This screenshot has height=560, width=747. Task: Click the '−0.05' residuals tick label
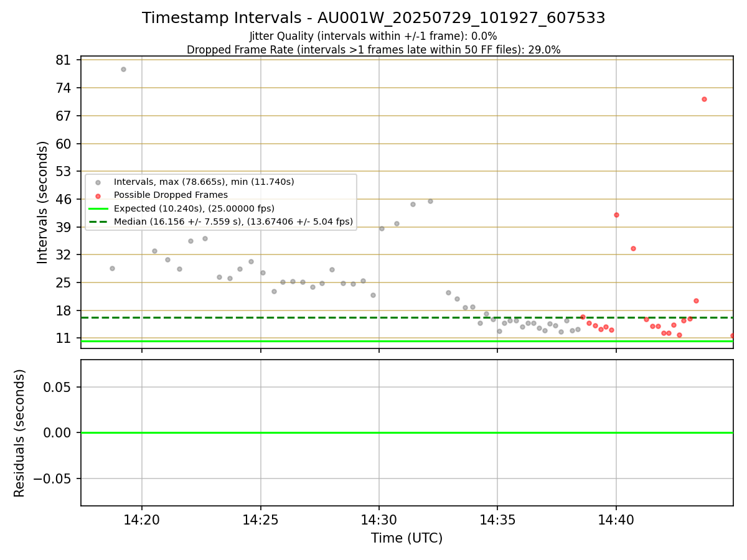(x=52, y=478)
